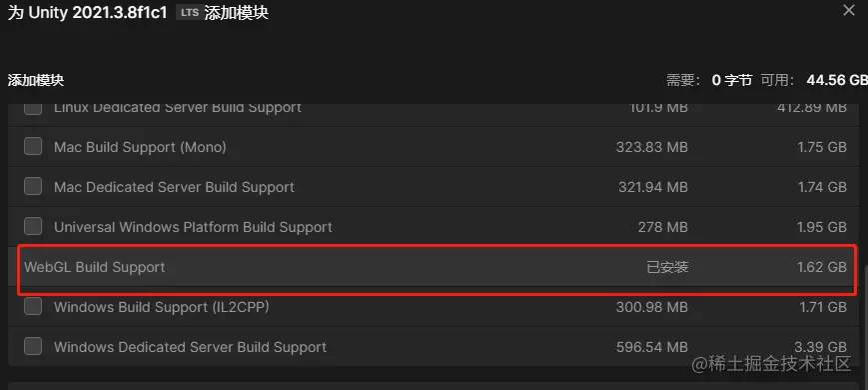
Task: Click the LTS badge next to Unity version
Action: pos(190,13)
